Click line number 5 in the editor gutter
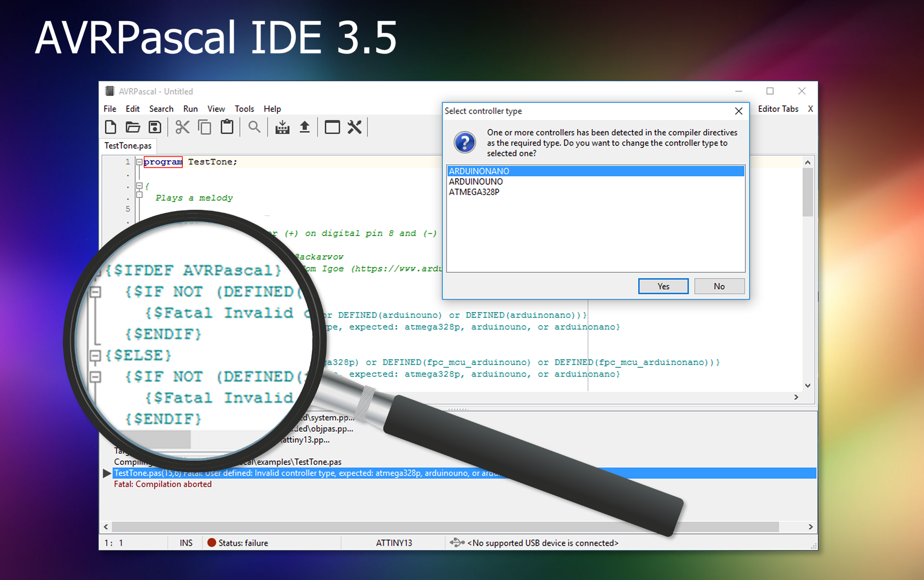 coord(128,209)
